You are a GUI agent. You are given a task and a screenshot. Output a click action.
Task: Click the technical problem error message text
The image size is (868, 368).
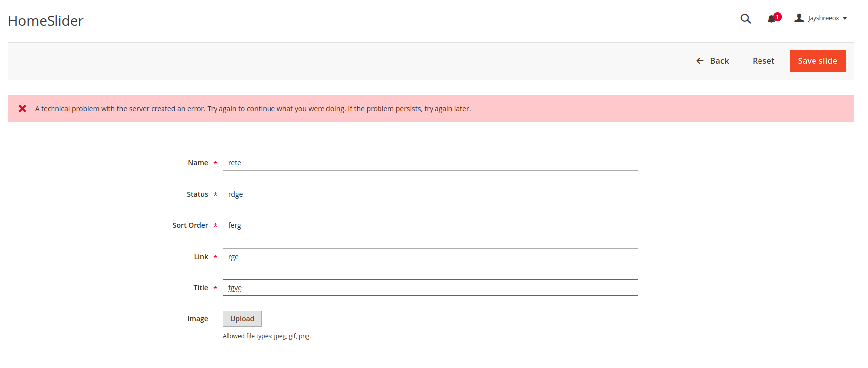253,109
